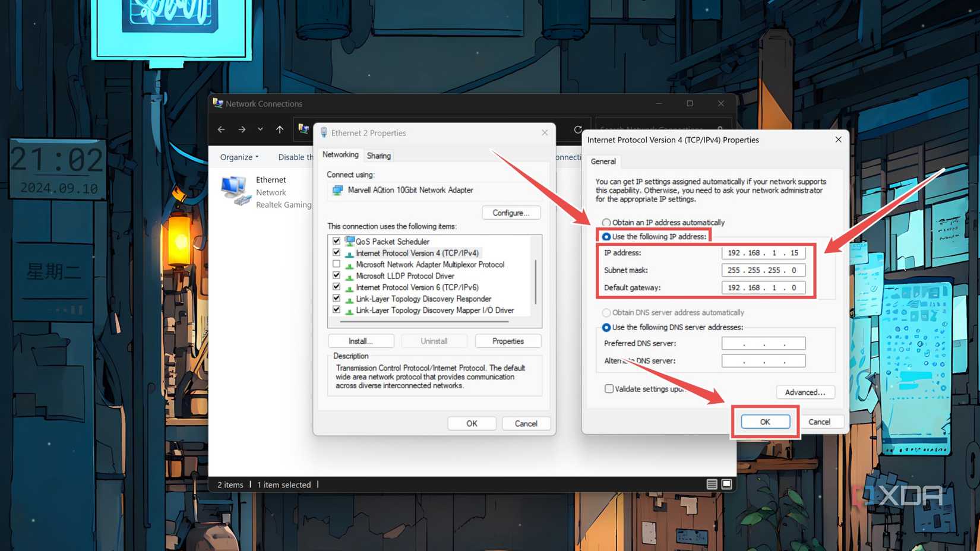
Task: Click the refresh icon in the address bar
Action: tap(578, 129)
